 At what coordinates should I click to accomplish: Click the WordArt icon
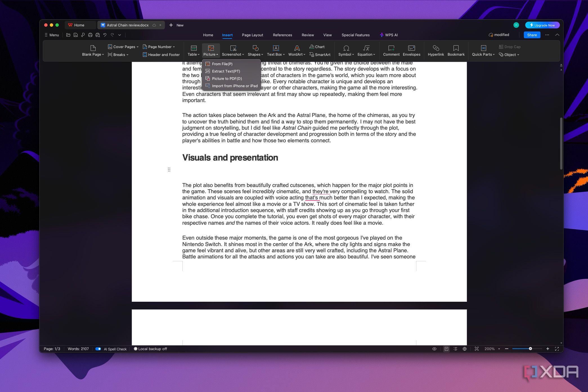[x=297, y=48]
